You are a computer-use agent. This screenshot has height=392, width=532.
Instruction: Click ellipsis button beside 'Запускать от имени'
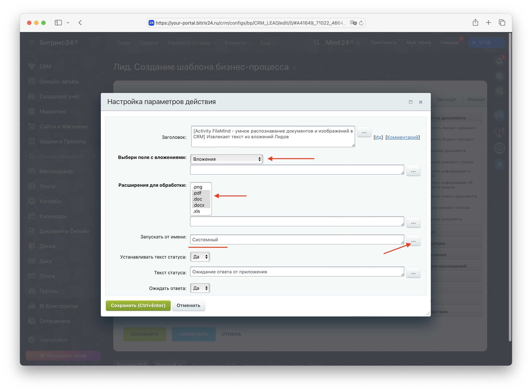(413, 241)
